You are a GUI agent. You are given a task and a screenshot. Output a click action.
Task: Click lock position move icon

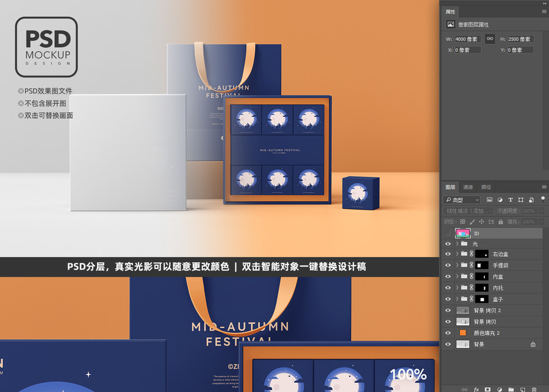click(x=481, y=221)
